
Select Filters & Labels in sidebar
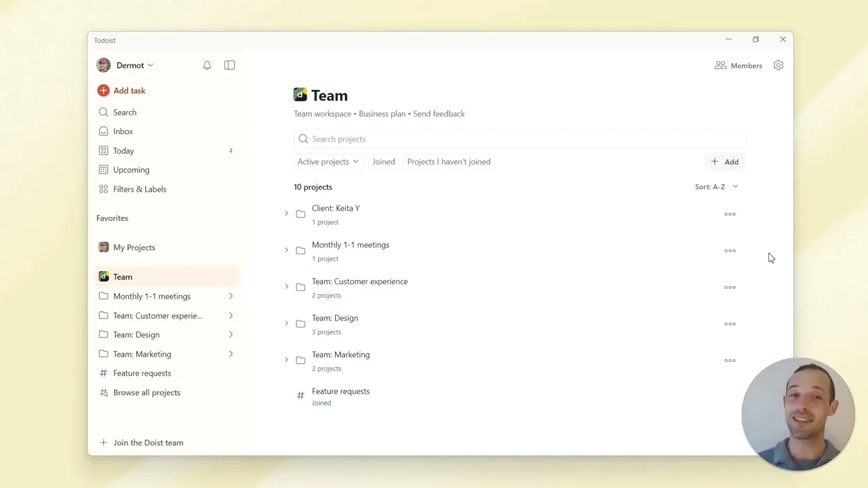point(139,190)
